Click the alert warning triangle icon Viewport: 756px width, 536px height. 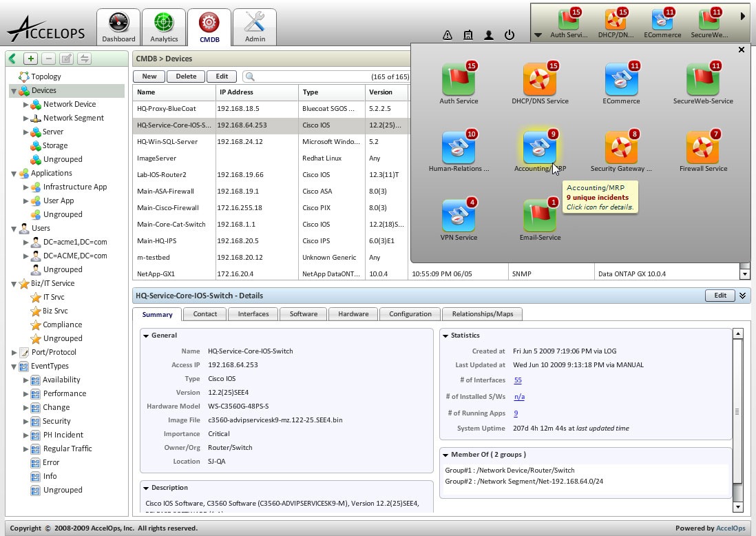coord(448,35)
